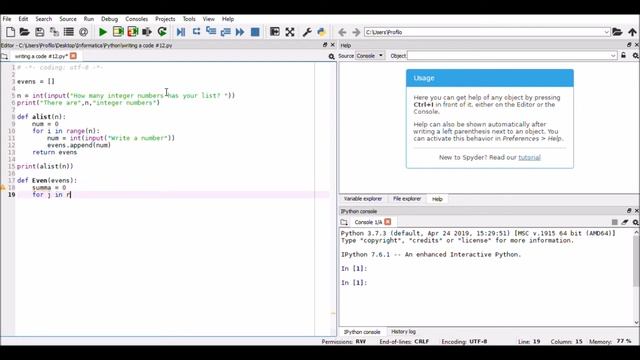Open the View menu
The image size is (640, 360).
tap(209, 19)
